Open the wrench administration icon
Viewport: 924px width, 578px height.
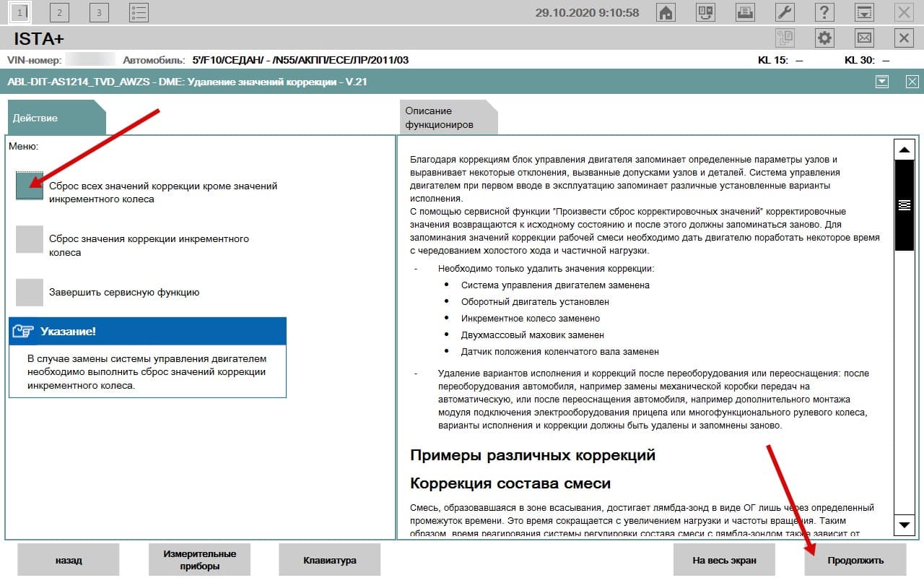click(785, 12)
